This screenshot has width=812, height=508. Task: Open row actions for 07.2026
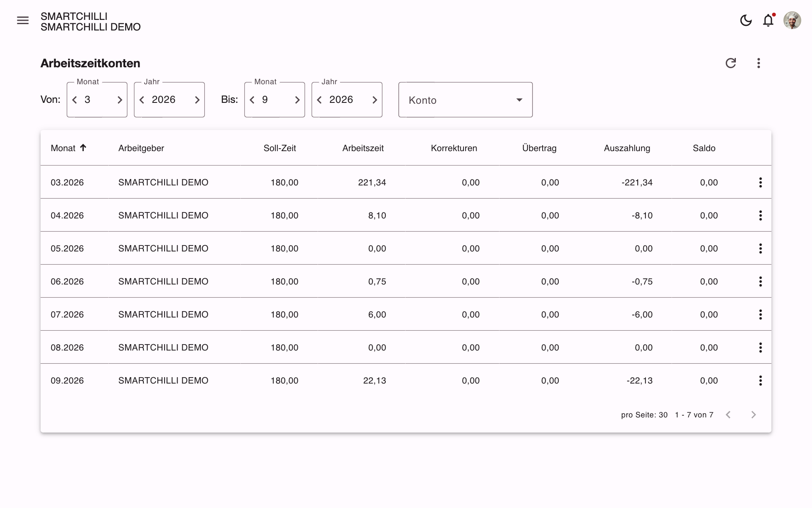(760, 315)
